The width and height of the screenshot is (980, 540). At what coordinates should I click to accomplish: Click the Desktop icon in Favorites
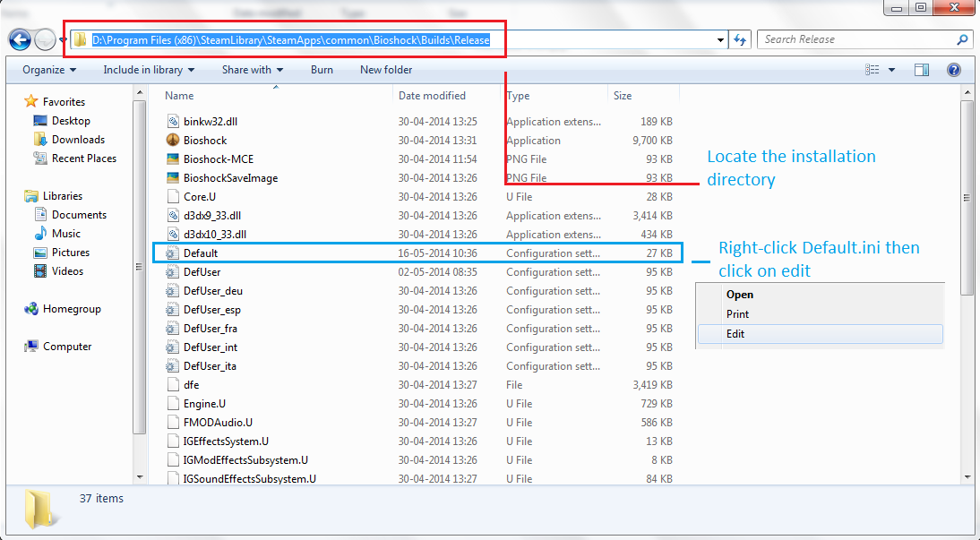40,121
